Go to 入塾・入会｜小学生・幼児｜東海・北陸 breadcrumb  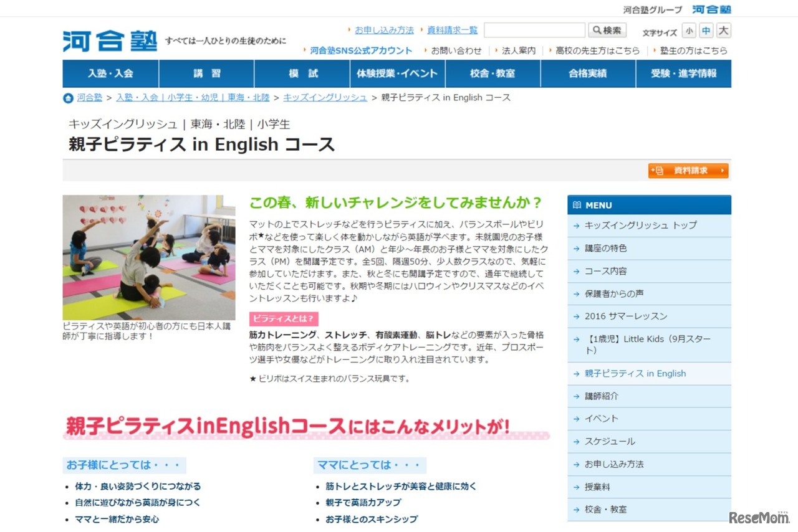pyautogui.click(x=193, y=98)
